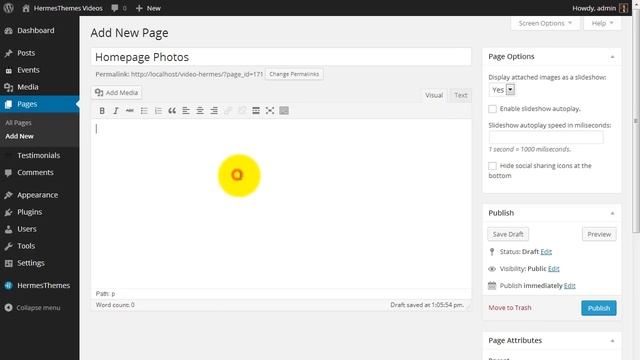The width and height of the screenshot is (640, 360).
Task: Collapse the Page Attributes panel
Action: (612, 341)
